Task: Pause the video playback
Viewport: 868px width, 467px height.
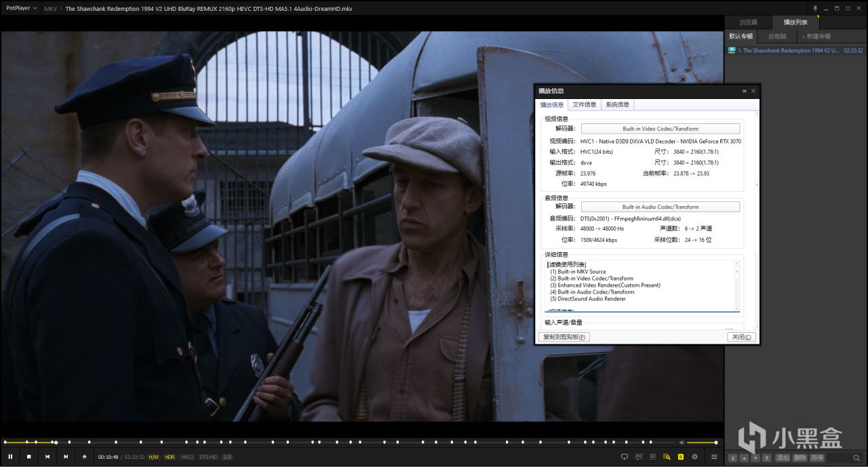Action: (x=10, y=457)
